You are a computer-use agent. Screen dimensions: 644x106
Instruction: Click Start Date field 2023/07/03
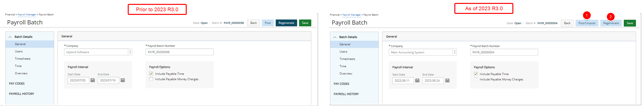(x=78, y=80)
